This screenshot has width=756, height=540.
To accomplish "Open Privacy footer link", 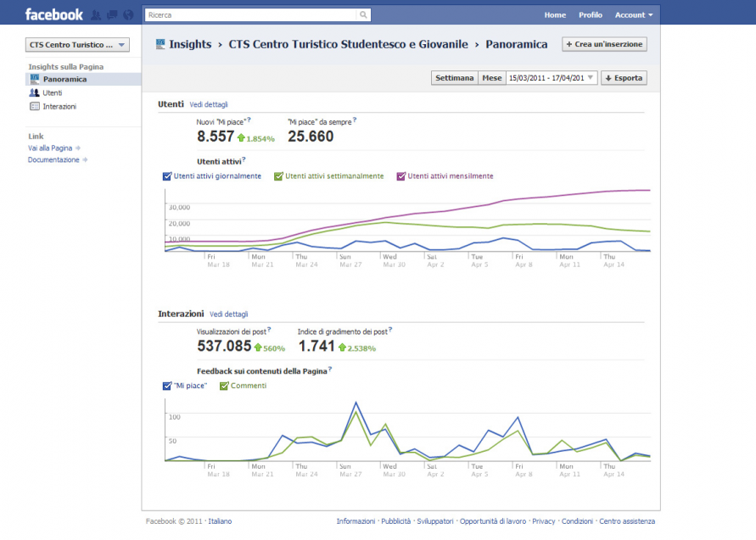I will [543, 521].
